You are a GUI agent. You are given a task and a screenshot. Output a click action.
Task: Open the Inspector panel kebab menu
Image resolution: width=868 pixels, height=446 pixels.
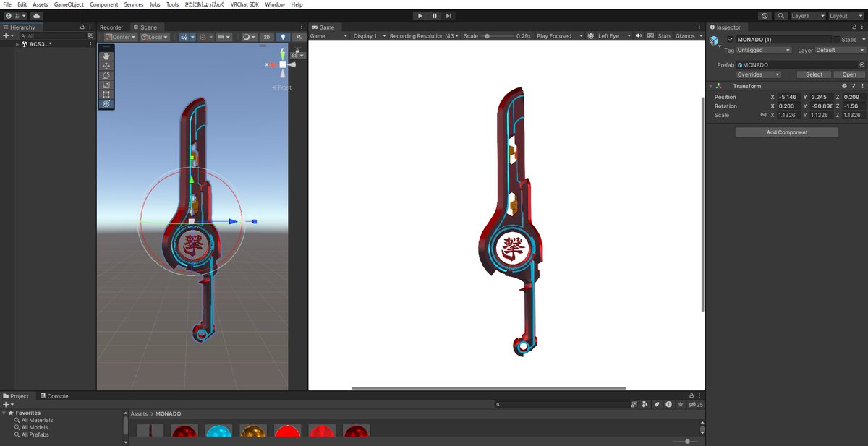(x=863, y=27)
